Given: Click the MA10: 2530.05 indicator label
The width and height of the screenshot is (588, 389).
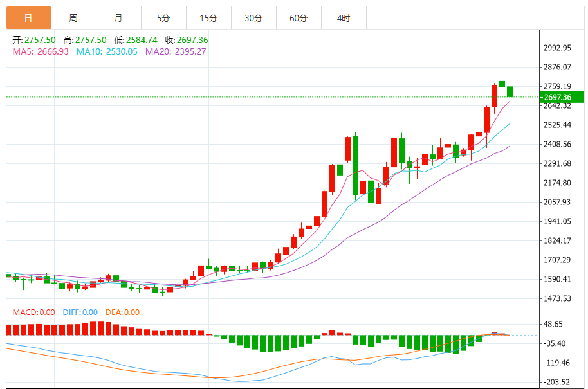Looking at the screenshot, I should (x=107, y=51).
